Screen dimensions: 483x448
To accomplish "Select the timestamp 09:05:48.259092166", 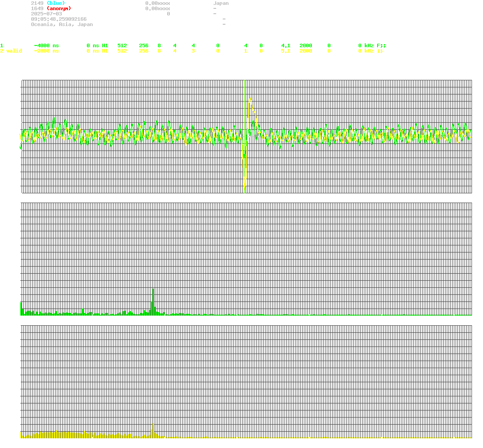I will (x=59, y=19).
